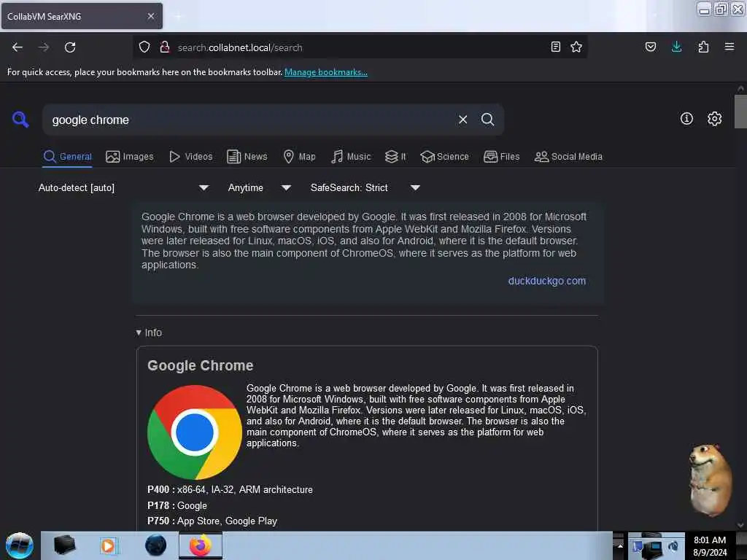
Task: Switch to the Images tab
Action: (x=130, y=157)
